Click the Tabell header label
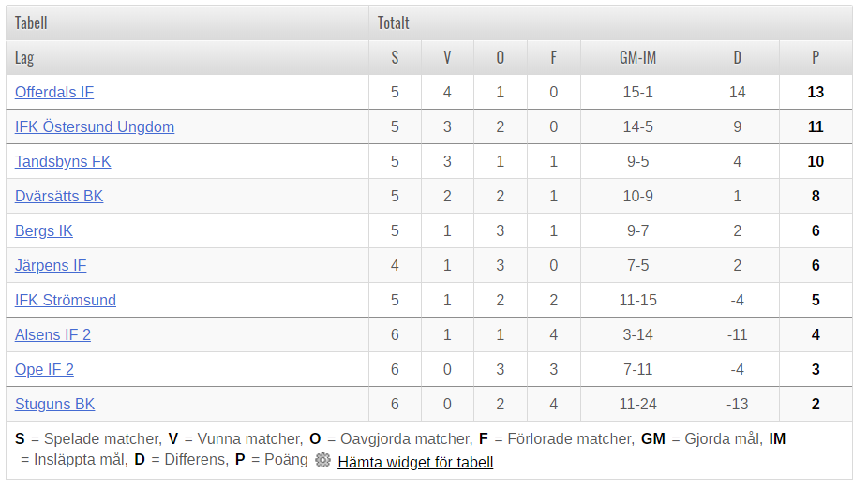This screenshot has height=489, width=868. [31, 22]
